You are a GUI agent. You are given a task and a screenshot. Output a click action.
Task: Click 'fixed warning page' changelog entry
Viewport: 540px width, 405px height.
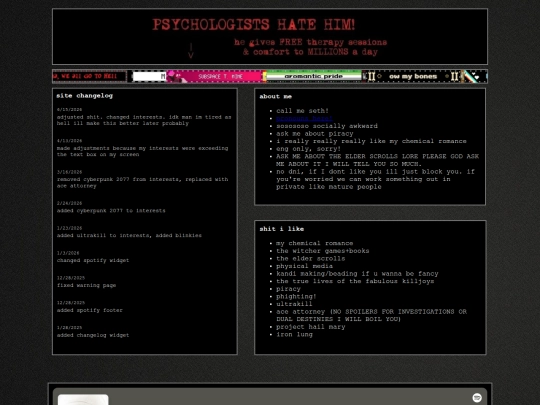coord(86,285)
